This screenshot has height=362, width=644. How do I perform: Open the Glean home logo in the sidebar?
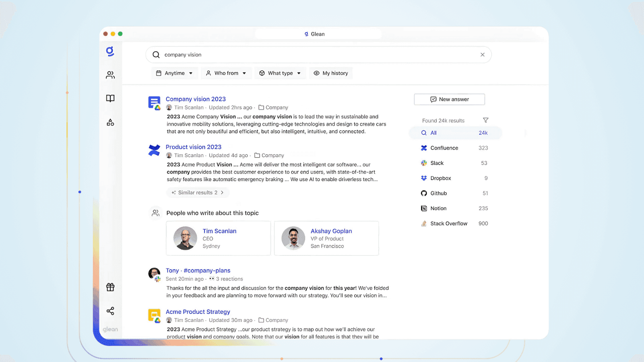(x=110, y=51)
